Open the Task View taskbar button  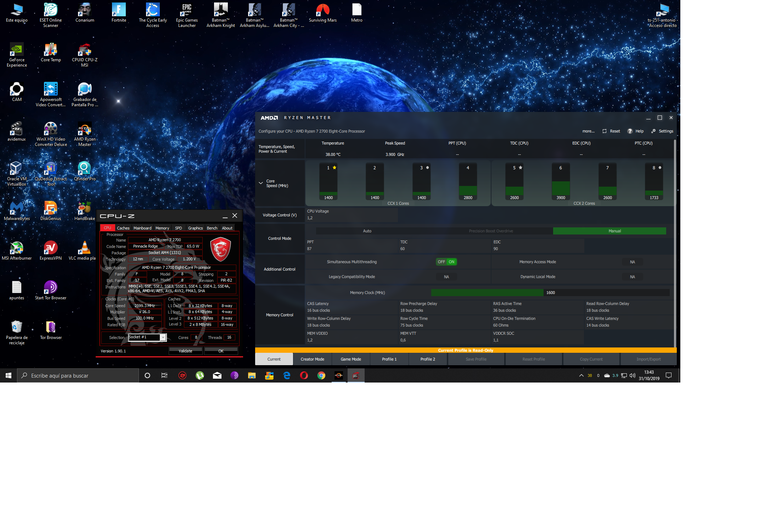click(164, 375)
